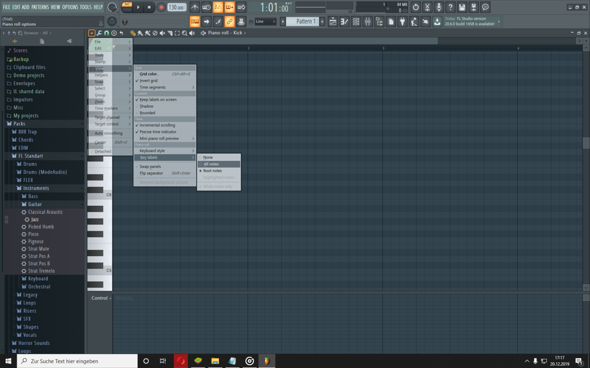The height and width of the screenshot is (368, 590).
Task: Click the question mark help icon
Action: coord(450,7)
